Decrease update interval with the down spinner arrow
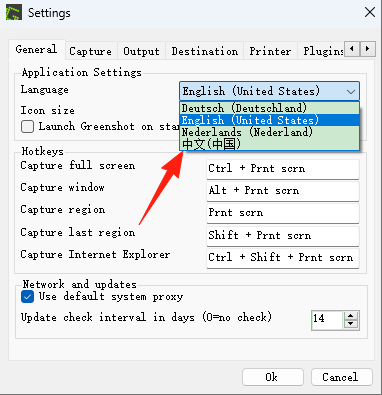Viewport: 382px width, 395px height. click(351, 324)
